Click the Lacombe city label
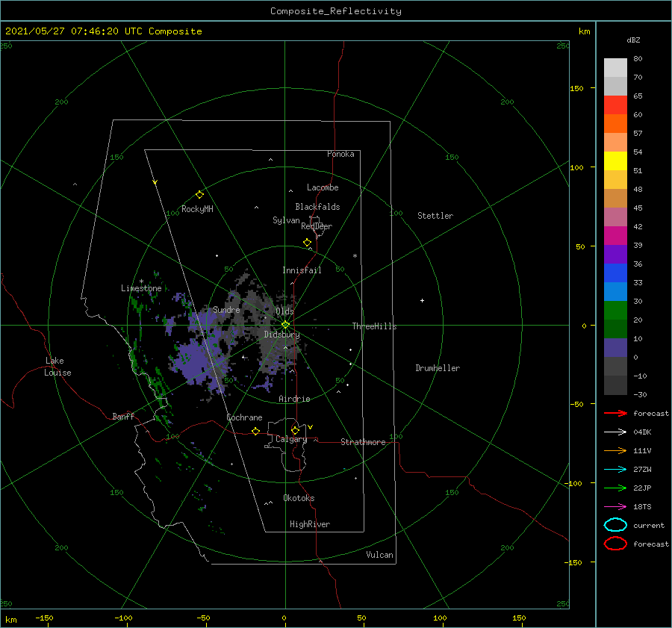 coord(323,187)
